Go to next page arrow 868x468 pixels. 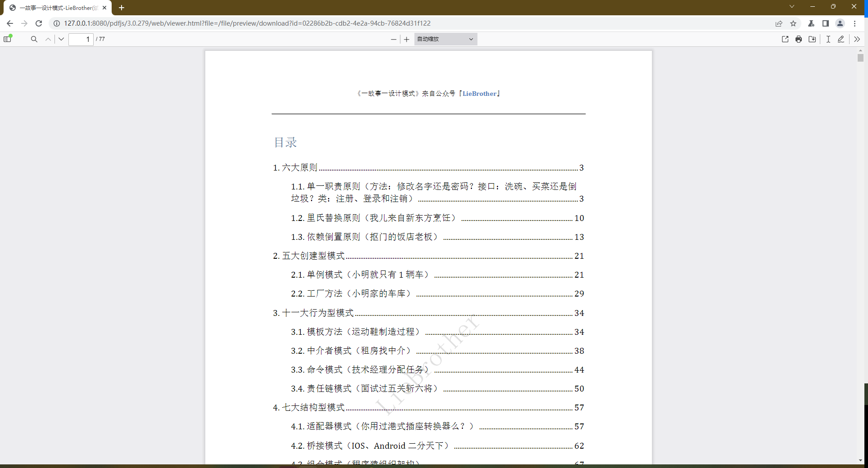[61, 39]
